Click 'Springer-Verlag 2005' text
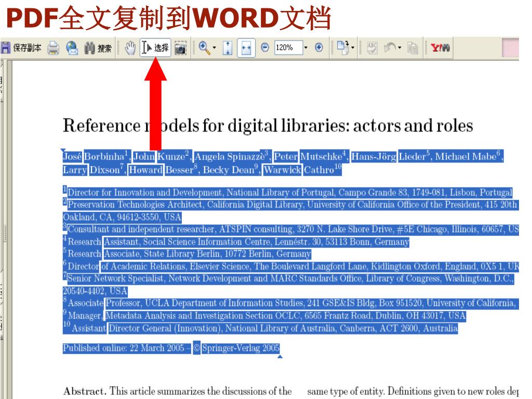This screenshot has height=399, width=532. click(x=241, y=348)
